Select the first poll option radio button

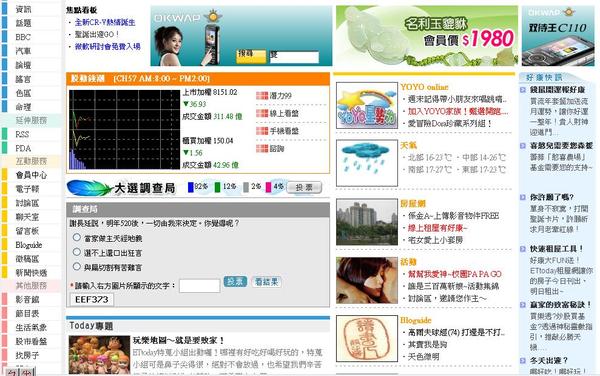tap(77, 238)
